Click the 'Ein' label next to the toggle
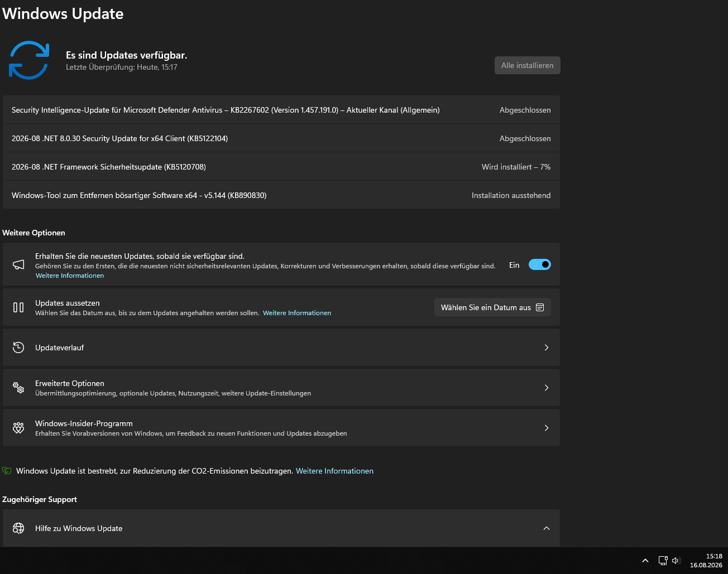The width and height of the screenshot is (728, 574). pos(514,265)
